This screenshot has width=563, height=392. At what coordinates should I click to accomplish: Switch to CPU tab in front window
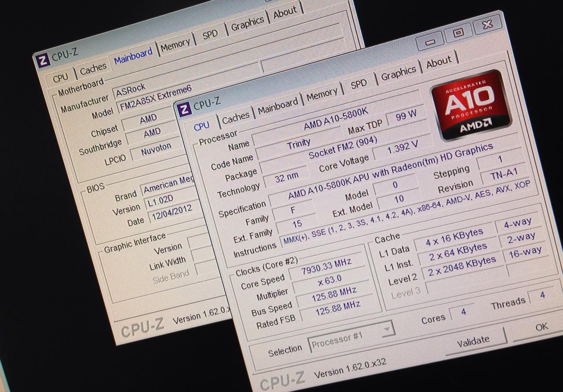click(x=201, y=126)
